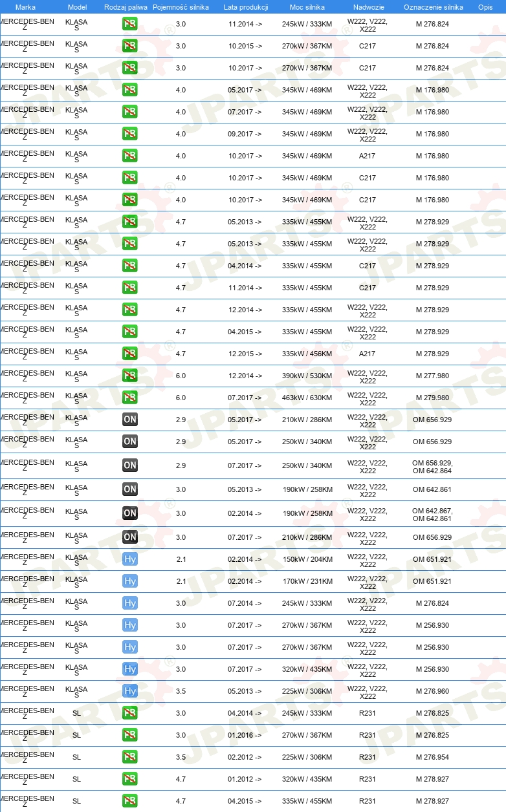Click PB icon in SL 4.7 04.2015 row
This screenshot has height=812, width=506.
coord(130,802)
